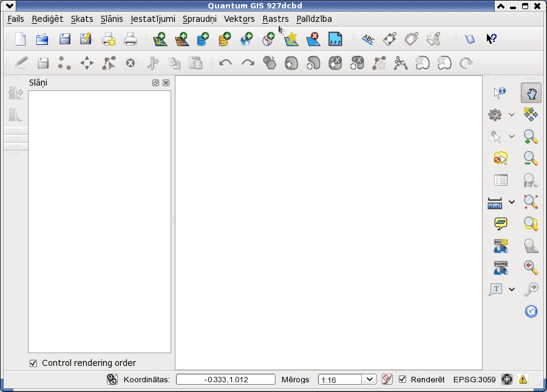Screen dimensions: 547x392
Task: Click the Redo arrow icon
Action: tap(248, 63)
